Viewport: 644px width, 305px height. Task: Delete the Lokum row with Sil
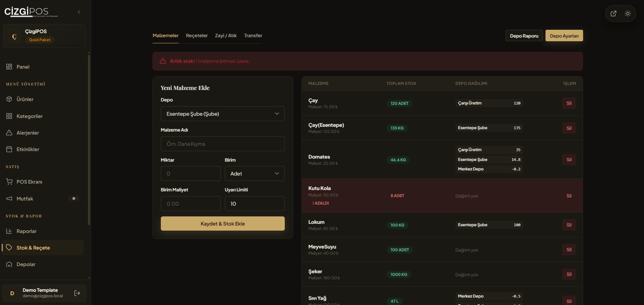[x=569, y=225]
